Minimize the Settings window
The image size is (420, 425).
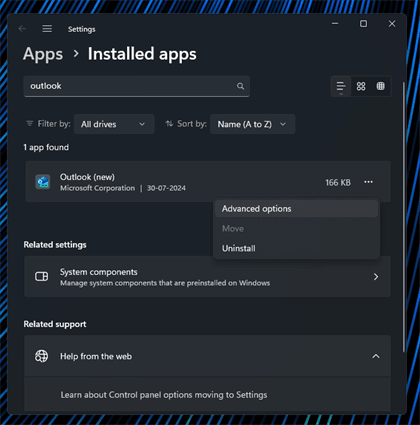pos(335,24)
